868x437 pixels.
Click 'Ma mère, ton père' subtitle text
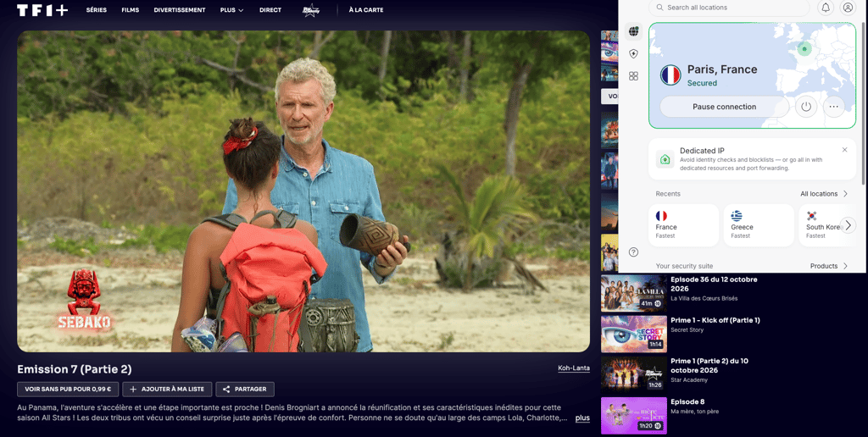[696, 412]
